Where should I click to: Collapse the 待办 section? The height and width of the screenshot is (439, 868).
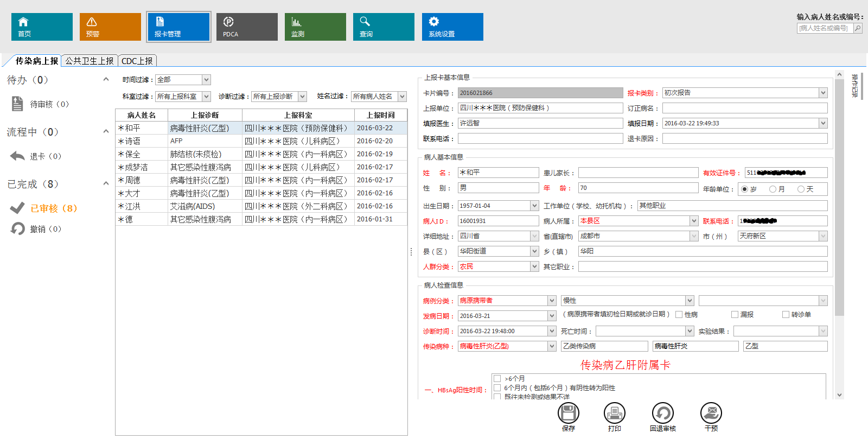(106, 80)
